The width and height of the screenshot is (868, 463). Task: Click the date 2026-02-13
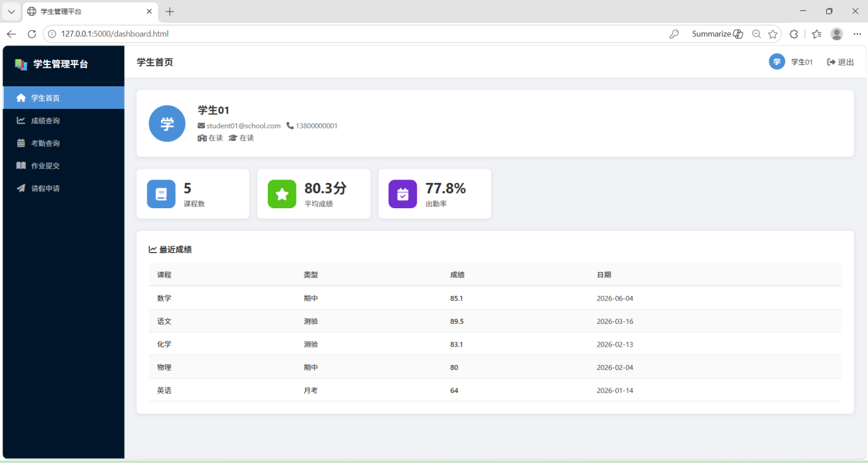click(x=615, y=345)
